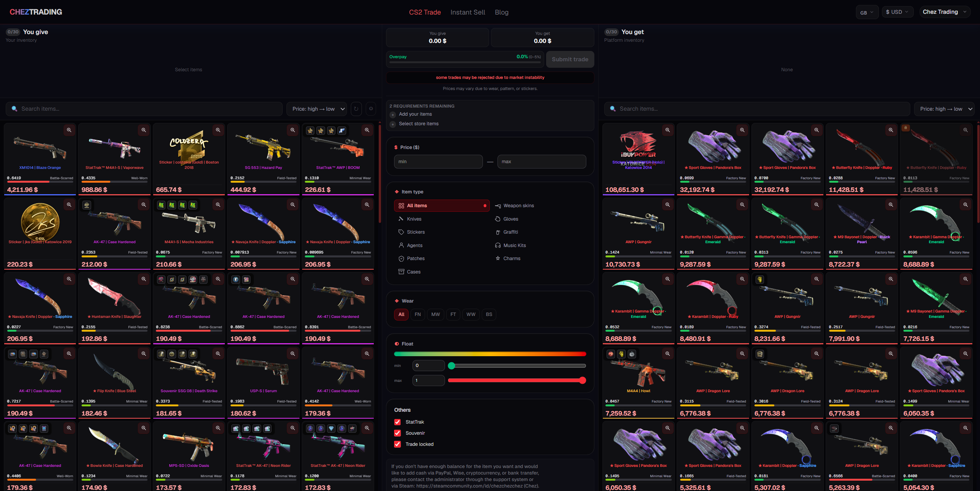This screenshot has height=491, width=980.
Task: Click the float min value box
Action: [x=429, y=366]
